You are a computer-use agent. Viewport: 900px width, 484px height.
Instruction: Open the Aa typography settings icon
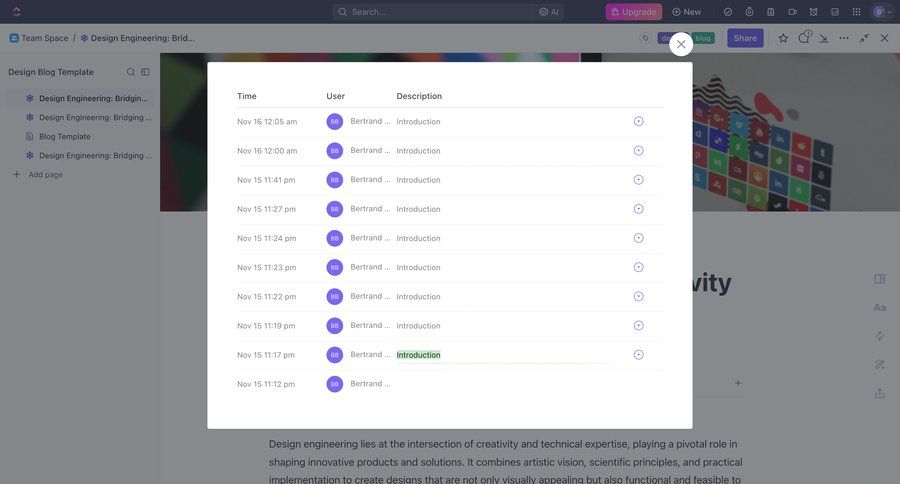879,307
